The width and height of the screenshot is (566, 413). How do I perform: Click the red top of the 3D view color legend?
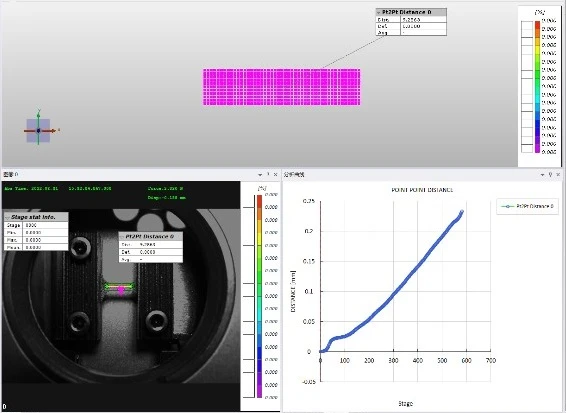pos(537,25)
